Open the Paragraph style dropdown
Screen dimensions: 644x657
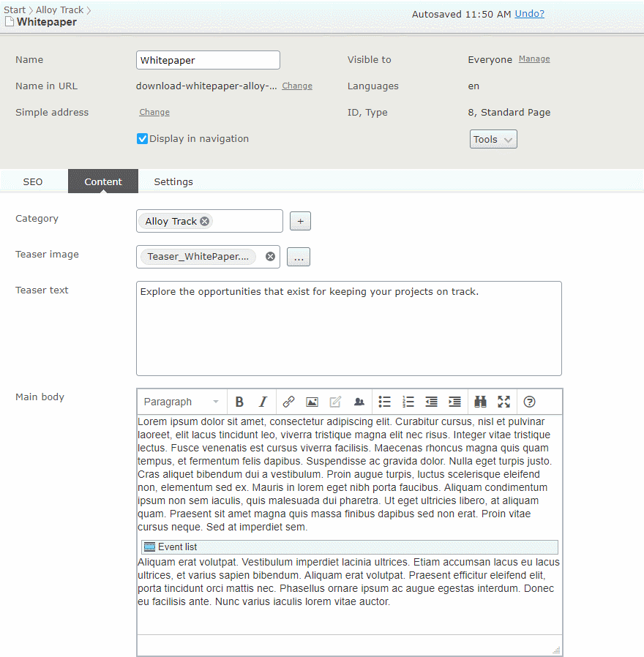point(181,402)
